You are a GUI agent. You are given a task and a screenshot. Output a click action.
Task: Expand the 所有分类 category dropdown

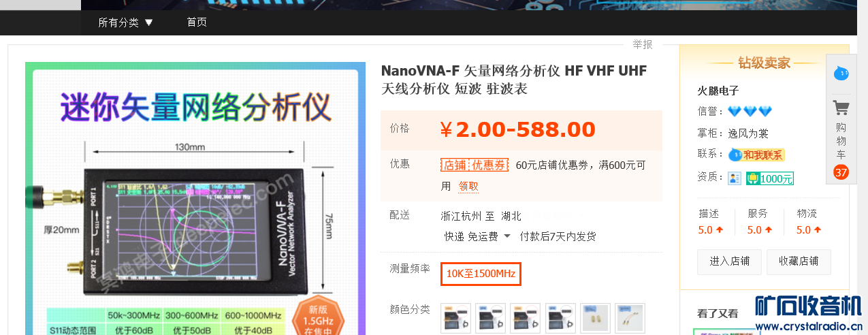(126, 22)
